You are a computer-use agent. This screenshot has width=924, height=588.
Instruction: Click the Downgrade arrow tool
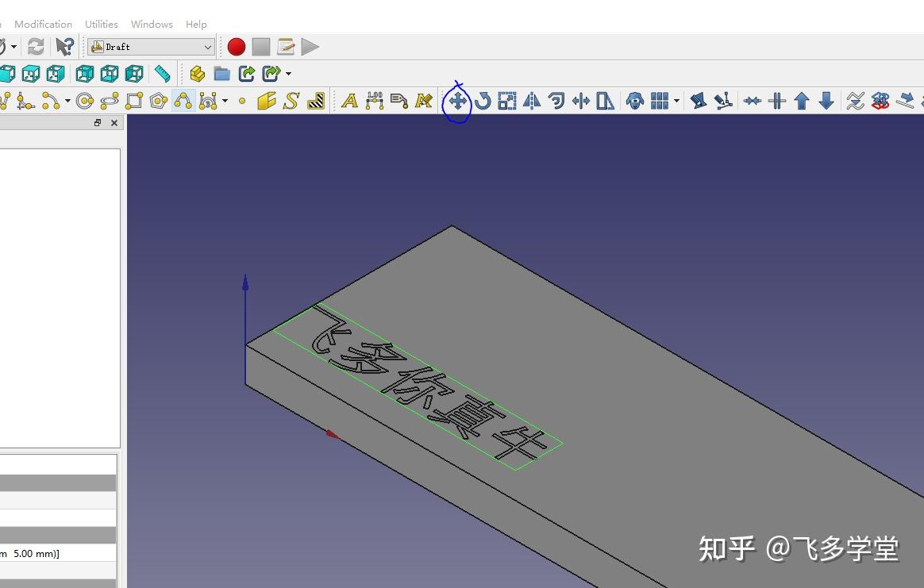pos(826,101)
